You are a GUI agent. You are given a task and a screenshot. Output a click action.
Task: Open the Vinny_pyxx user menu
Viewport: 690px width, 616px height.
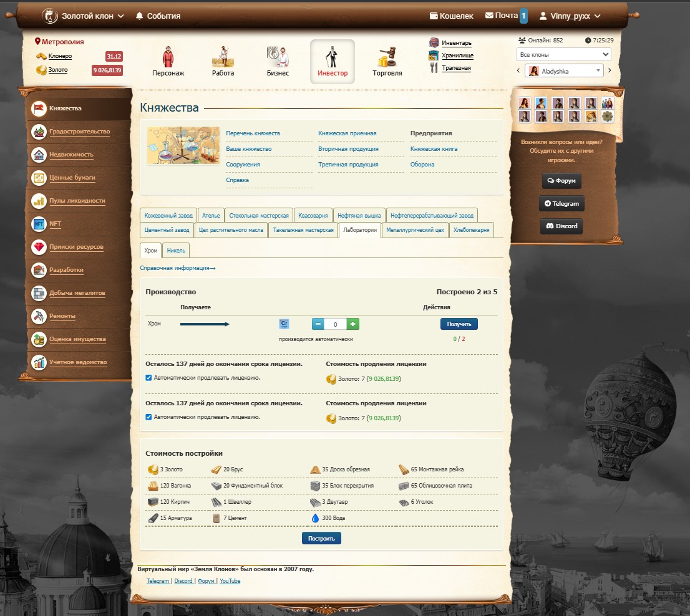click(x=570, y=16)
